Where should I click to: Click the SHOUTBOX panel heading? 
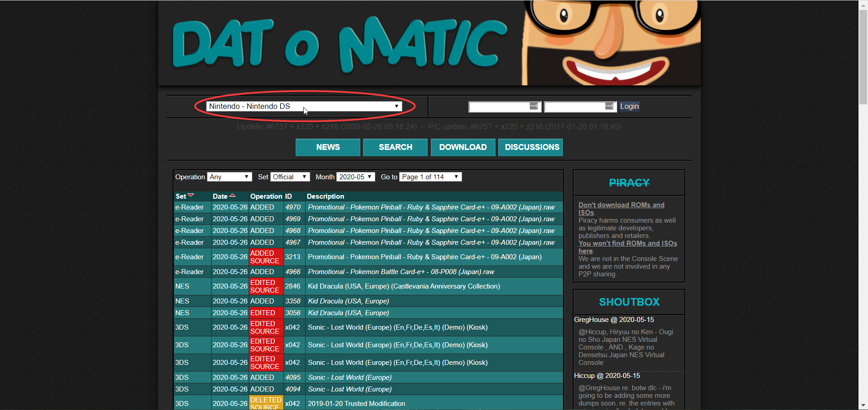click(x=629, y=302)
